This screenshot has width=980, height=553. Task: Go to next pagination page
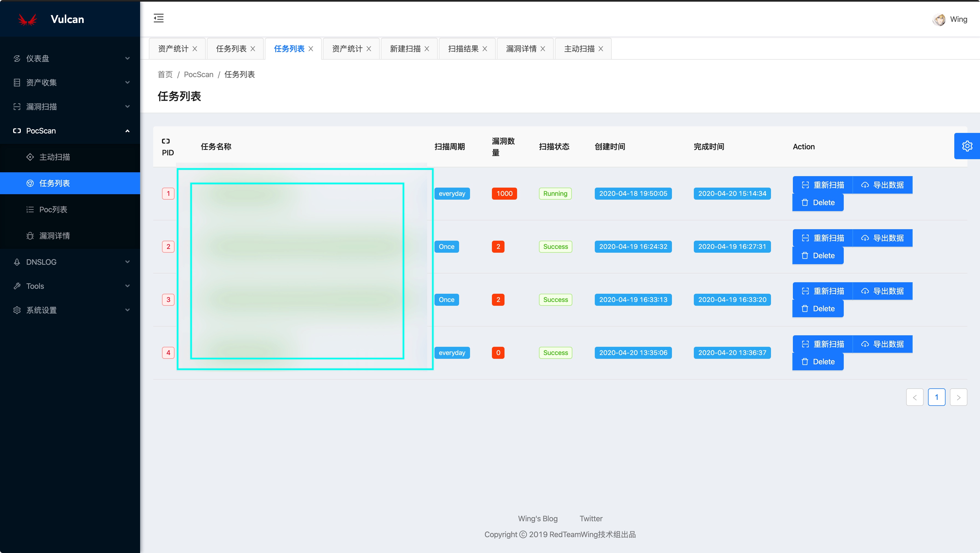[x=958, y=397]
